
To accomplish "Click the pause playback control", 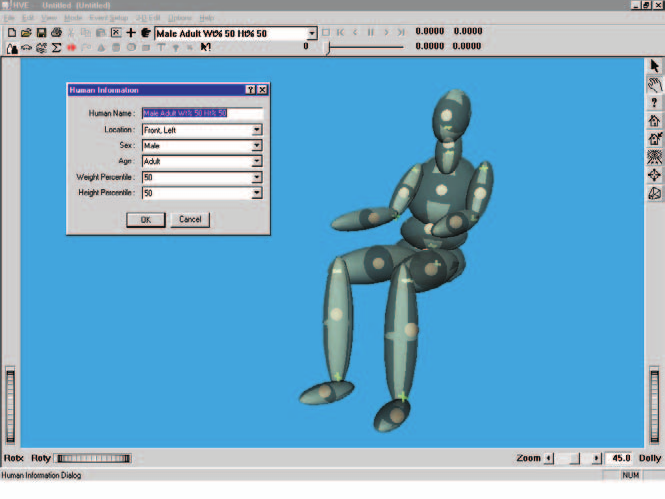I will pos(371,32).
